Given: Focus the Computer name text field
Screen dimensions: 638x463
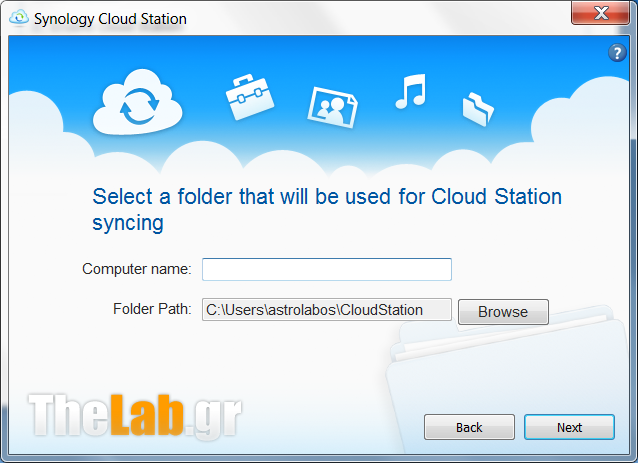Looking at the screenshot, I should [327, 269].
